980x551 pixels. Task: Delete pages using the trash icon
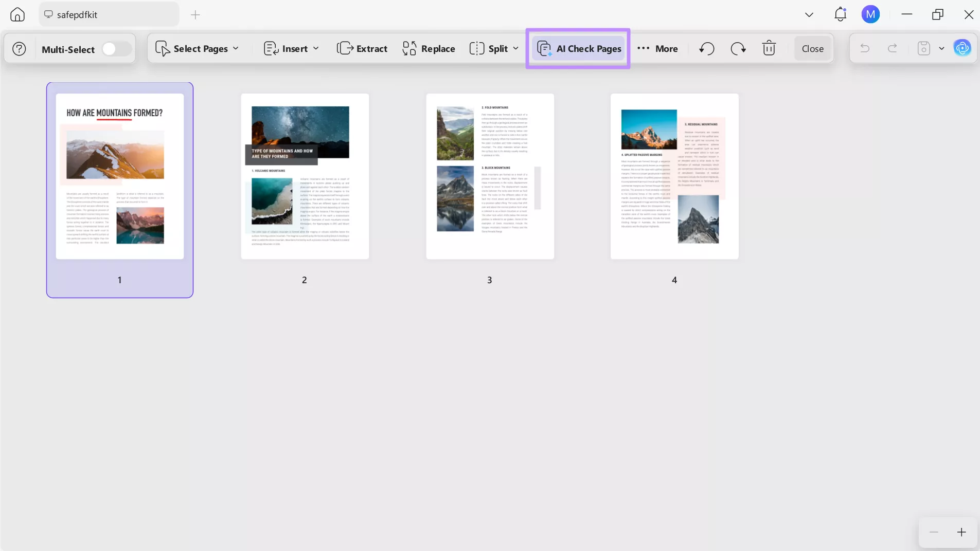point(769,48)
